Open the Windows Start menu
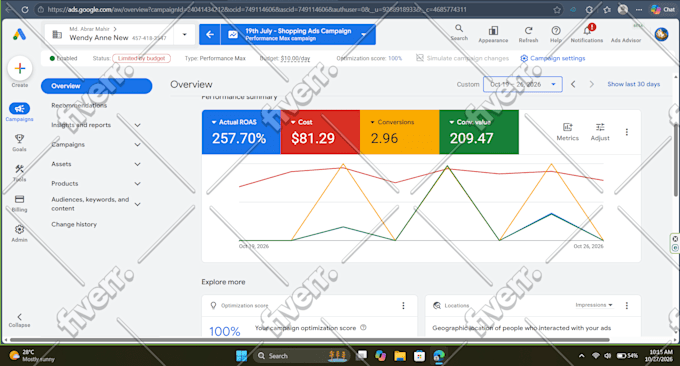Screen dimensions: 680x366 point(242,356)
